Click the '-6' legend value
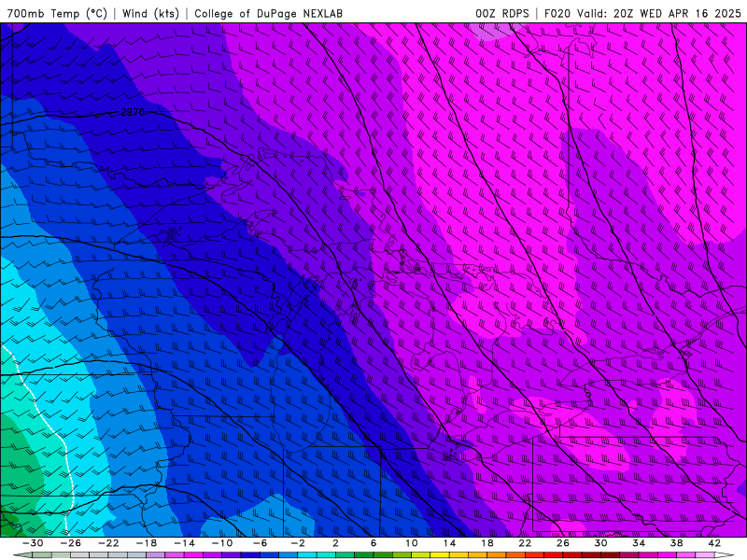 click(261, 543)
